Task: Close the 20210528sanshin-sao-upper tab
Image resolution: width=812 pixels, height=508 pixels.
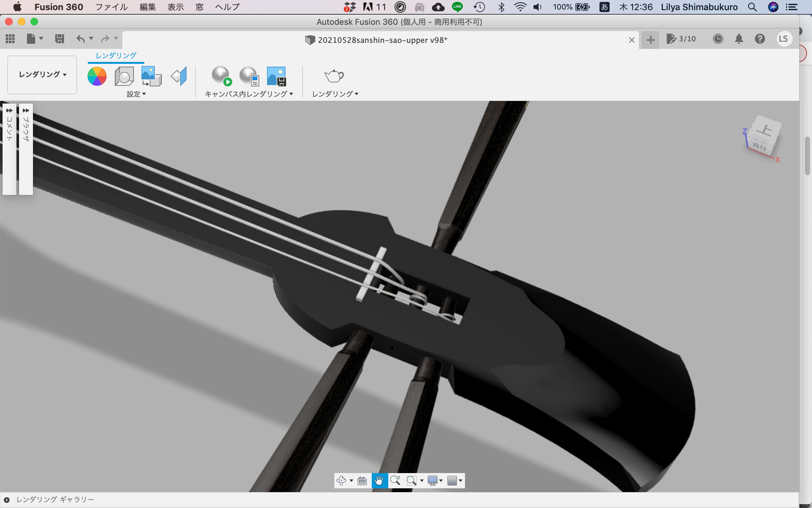Action: pyautogui.click(x=632, y=40)
